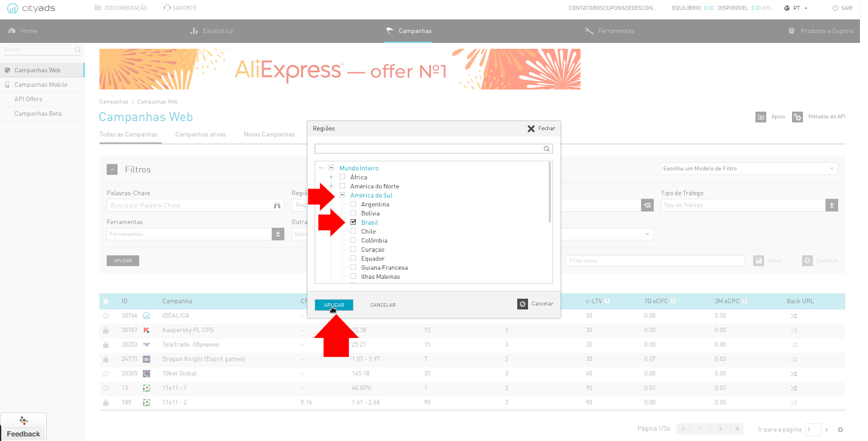
Task: Check the Equador checkbox
Action: coord(353,258)
